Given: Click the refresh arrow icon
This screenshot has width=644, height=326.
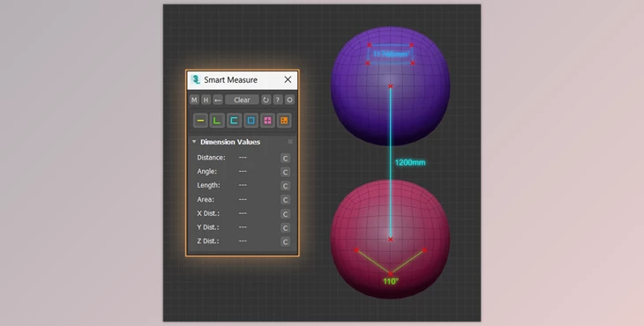Looking at the screenshot, I should point(266,100).
